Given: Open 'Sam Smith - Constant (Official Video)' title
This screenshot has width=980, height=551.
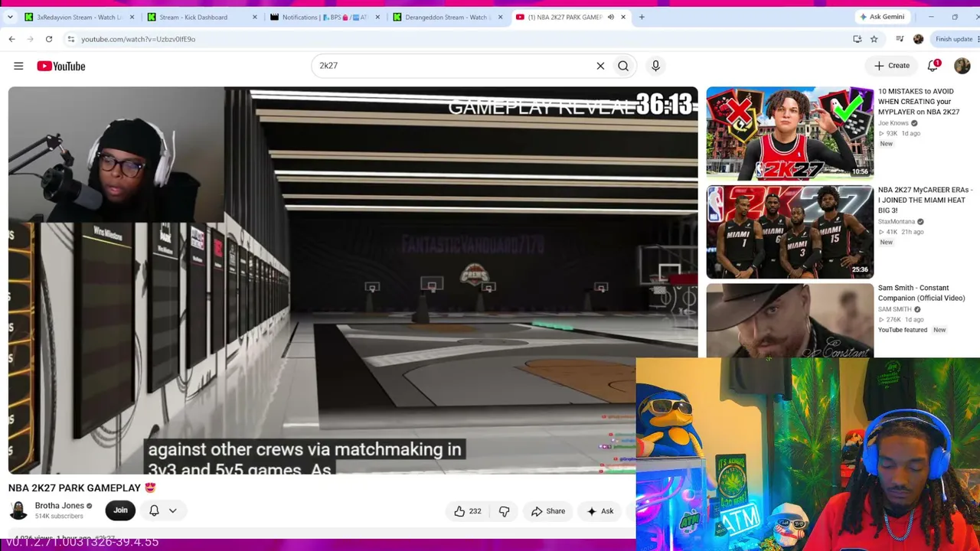Looking at the screenshot, I should (922, 293).
